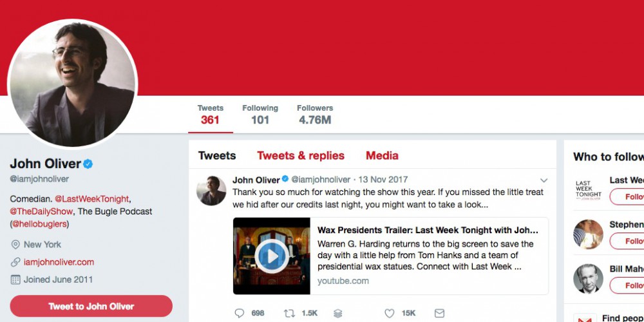644x322 pixels.
Task: Click the verified badge beside the profile name
Action: (88, 164)
